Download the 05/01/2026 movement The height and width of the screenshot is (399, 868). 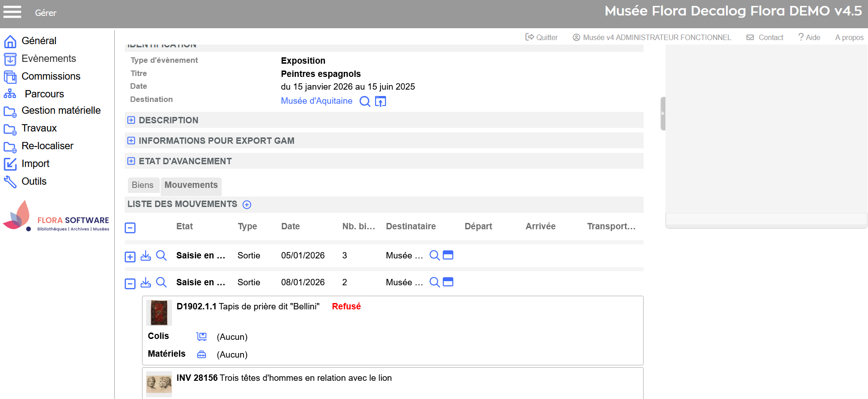pos(146,256)
